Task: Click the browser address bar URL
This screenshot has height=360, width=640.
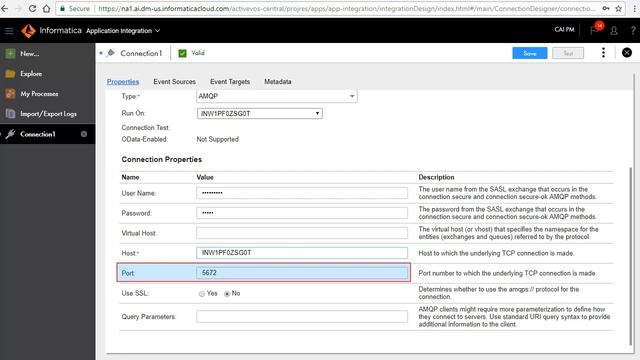Action: (347, 8)
